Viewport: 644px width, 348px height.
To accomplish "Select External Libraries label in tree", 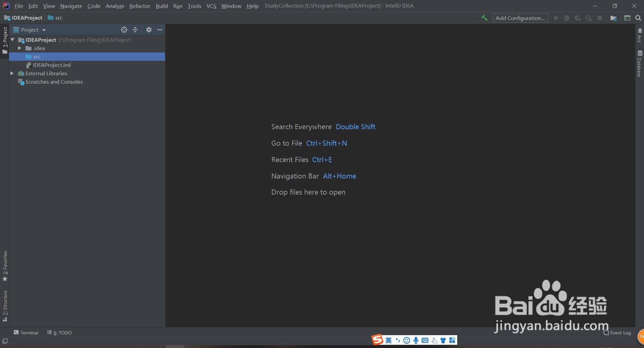I will pyautogui.click(x=46, y=73).
